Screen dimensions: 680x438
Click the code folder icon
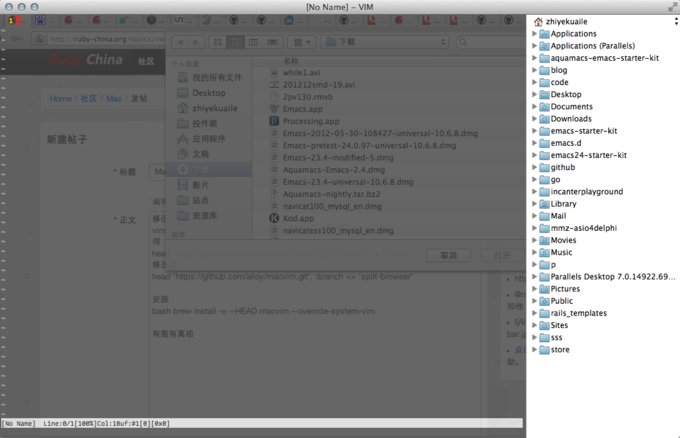click(544, 82)
